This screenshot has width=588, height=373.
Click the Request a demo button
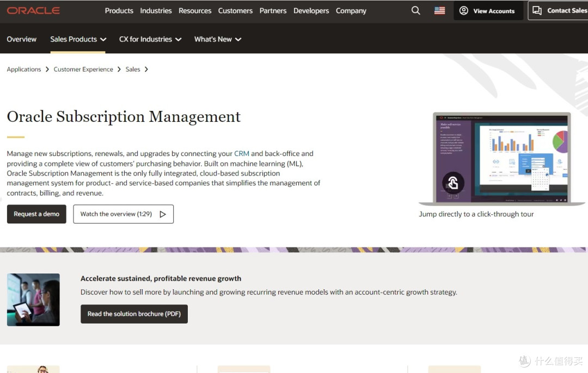click(36, 214)
